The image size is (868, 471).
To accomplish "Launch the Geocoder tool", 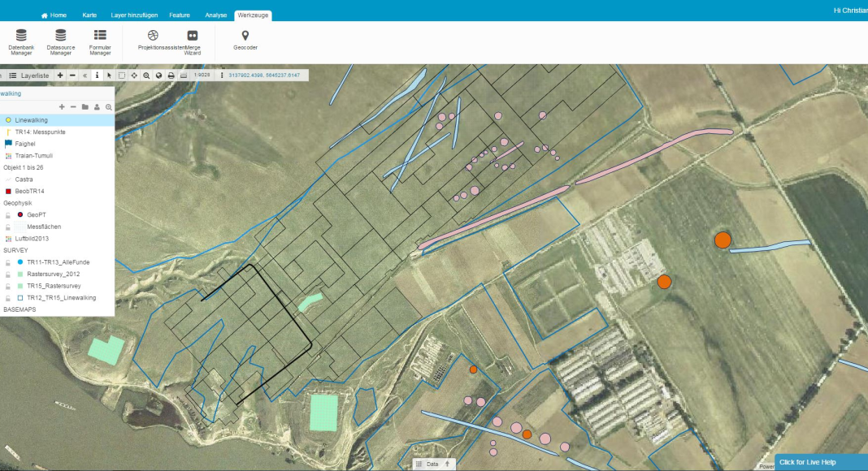I will tap(245, 40).
